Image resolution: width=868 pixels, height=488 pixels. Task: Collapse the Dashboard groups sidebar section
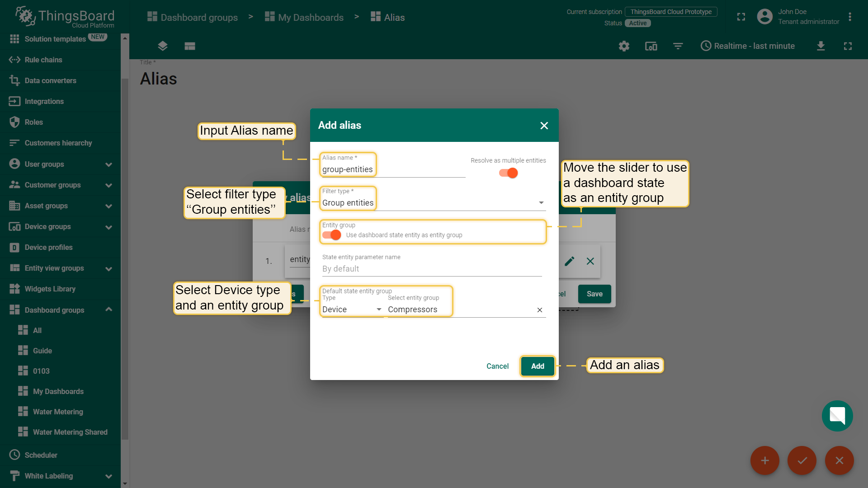[x=108, y=310]
